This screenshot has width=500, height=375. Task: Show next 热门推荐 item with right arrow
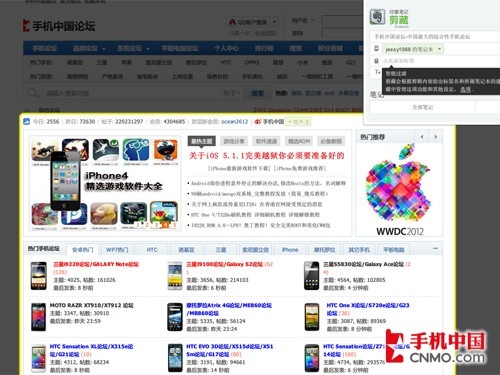click(435, 137)
